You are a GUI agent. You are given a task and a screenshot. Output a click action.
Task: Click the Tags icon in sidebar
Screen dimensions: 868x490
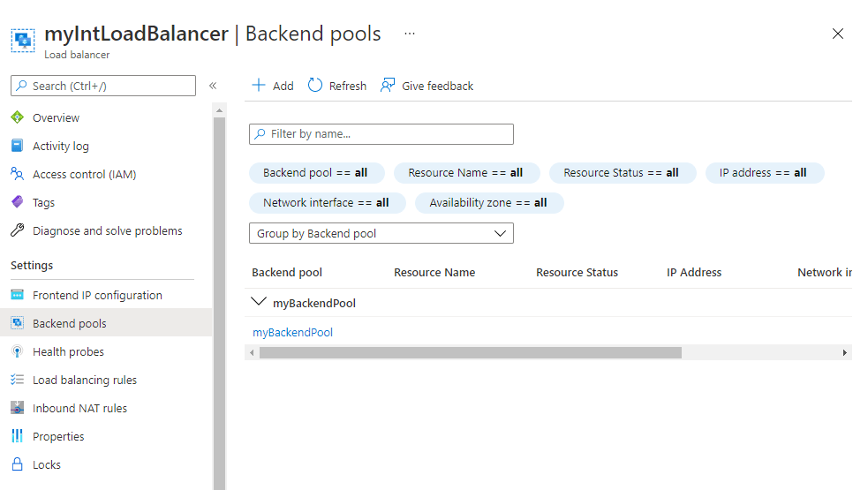pos(17,202)
